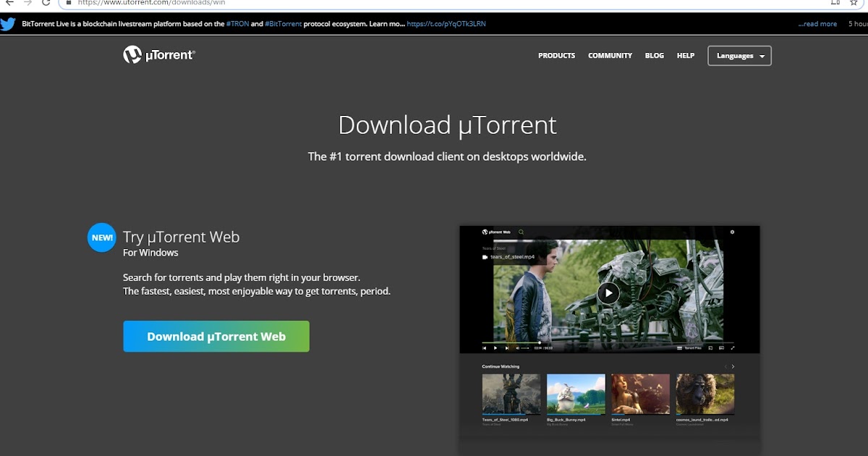Click the small play button in the player bar
The image size is (868, 456).
(x=495, y=348)
